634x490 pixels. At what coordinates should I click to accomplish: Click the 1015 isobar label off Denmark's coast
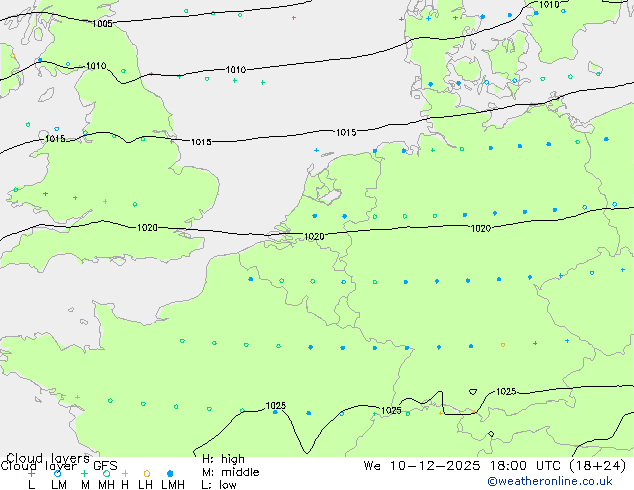pyautogui.click(x=346, y=132)
